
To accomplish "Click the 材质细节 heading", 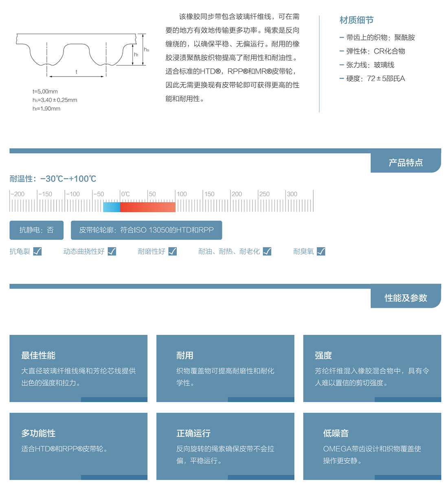I will coord(356,20).
